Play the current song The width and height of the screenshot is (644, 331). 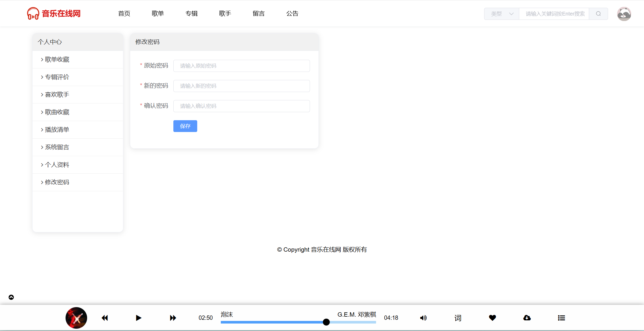(138, 318)
